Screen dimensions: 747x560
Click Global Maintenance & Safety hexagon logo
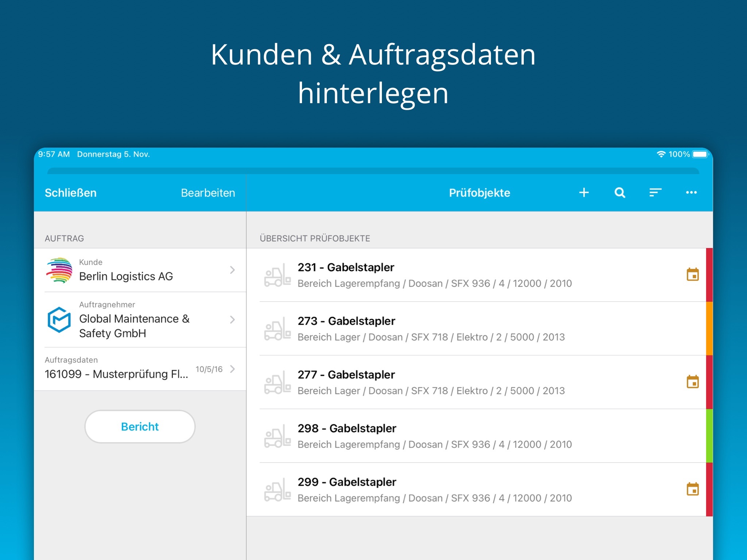(59, 320)
